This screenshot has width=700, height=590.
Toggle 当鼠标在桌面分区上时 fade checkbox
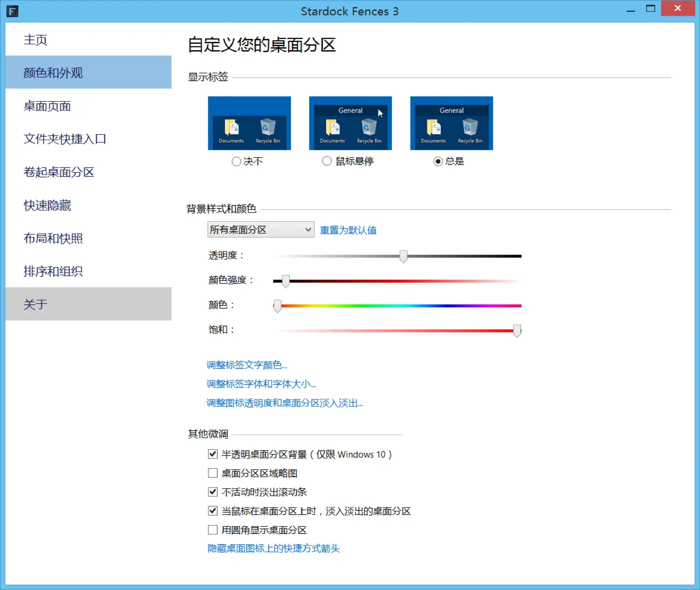pos(213,511)
